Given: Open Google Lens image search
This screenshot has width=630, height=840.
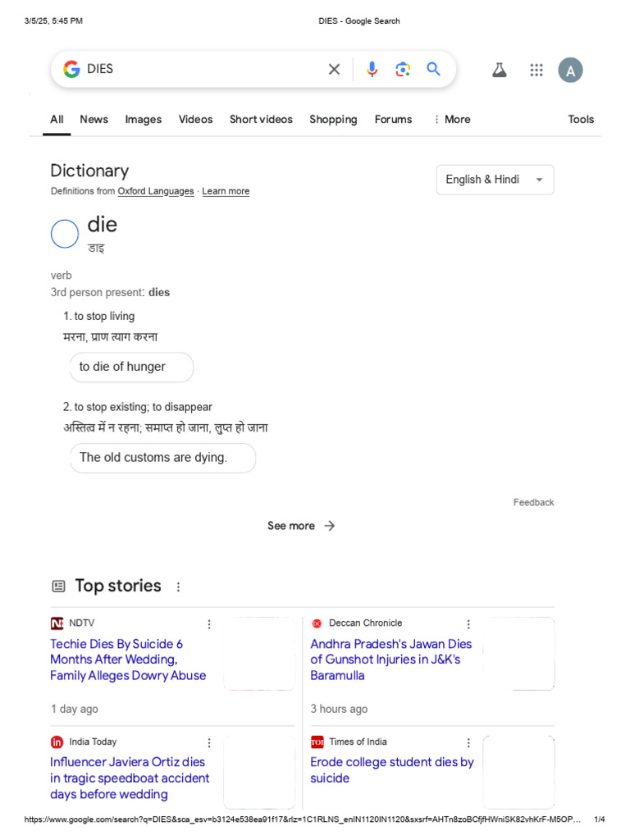Looking at the screenshot, I should [402, 70].
